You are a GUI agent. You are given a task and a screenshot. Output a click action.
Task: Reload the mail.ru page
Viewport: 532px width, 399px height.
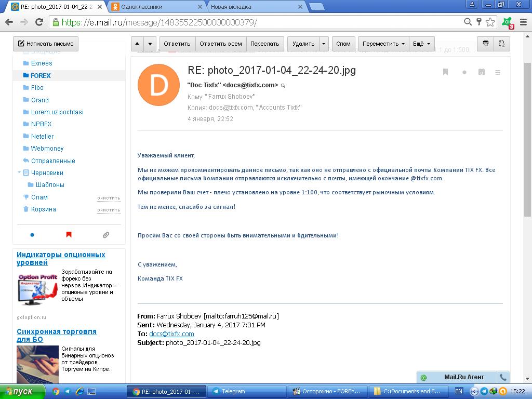pyautogui.click(x=39, y=22)
